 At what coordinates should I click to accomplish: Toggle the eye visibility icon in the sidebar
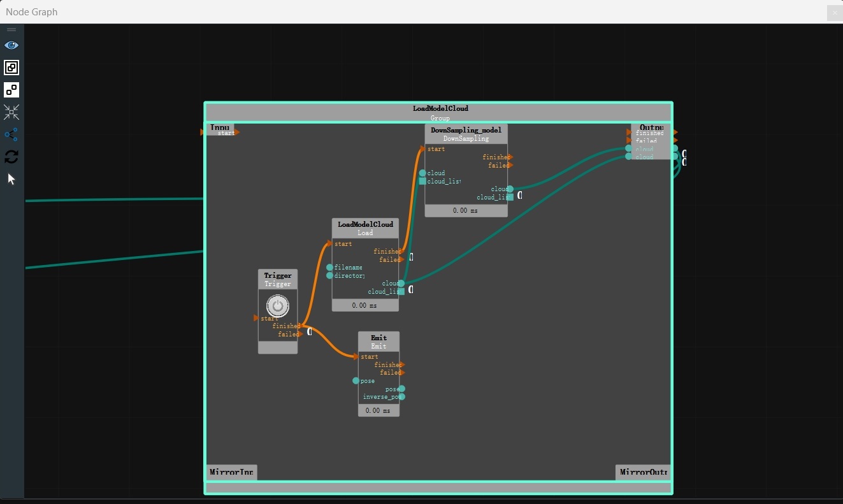click(x=11, y=45)
